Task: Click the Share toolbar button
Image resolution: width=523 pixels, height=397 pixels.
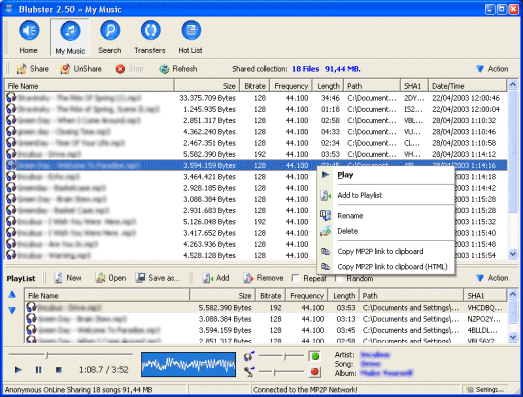Action: 33,69
